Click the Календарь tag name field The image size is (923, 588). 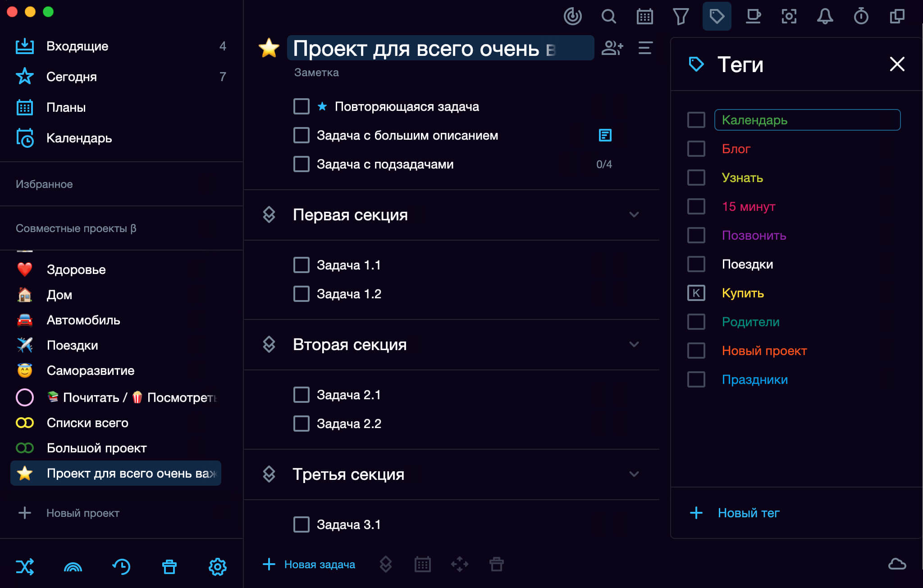pos(808,120)
